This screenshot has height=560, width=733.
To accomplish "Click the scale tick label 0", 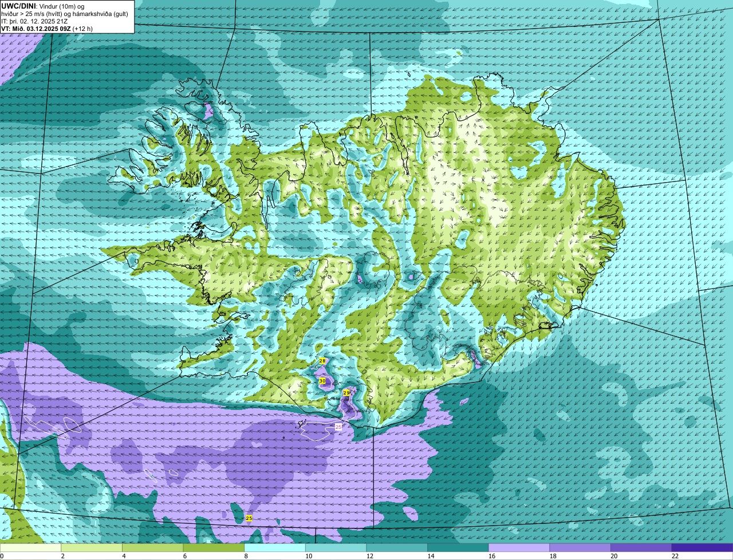I will point(2,556).
